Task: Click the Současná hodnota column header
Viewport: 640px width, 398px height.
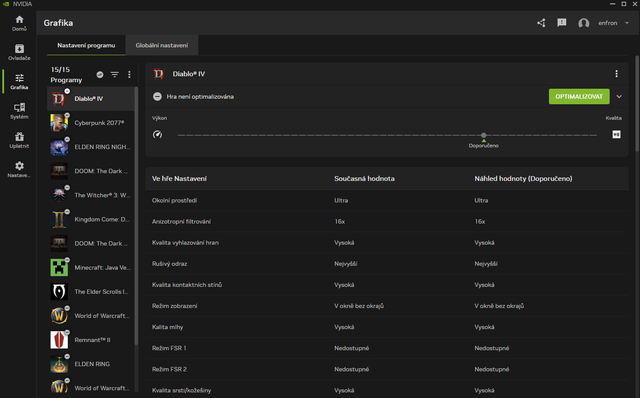Action: [364, 178]
